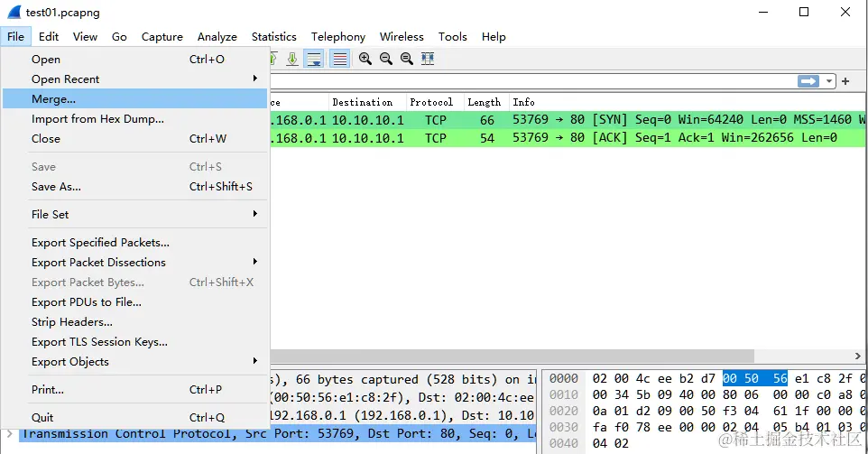Viewport: 868px width, 454px height.
Task: Choose Import from Hex Dump...
Action: (135, 119)
